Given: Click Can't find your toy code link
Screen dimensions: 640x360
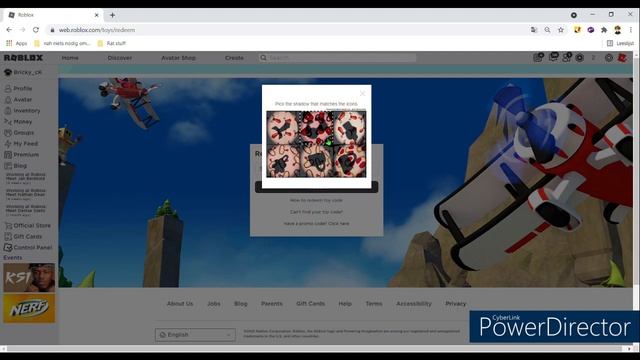Looking at the screenshot, I should click(316, 212).
